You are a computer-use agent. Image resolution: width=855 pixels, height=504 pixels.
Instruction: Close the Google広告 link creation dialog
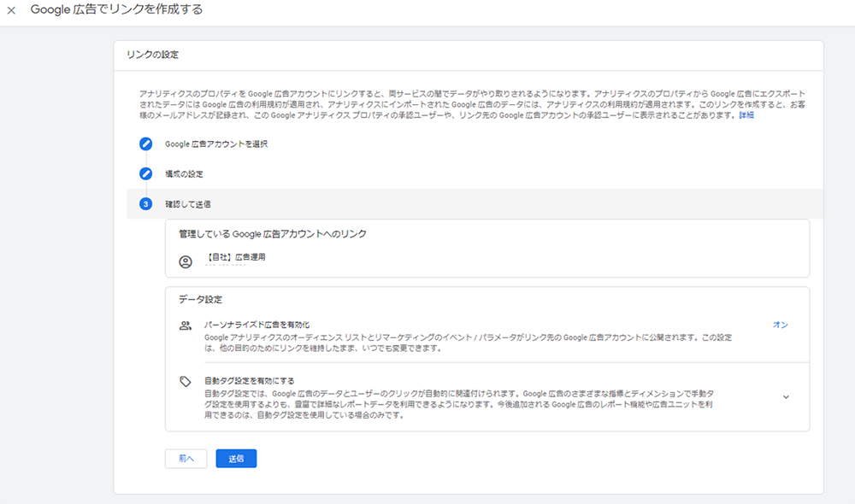click(11, 10)
